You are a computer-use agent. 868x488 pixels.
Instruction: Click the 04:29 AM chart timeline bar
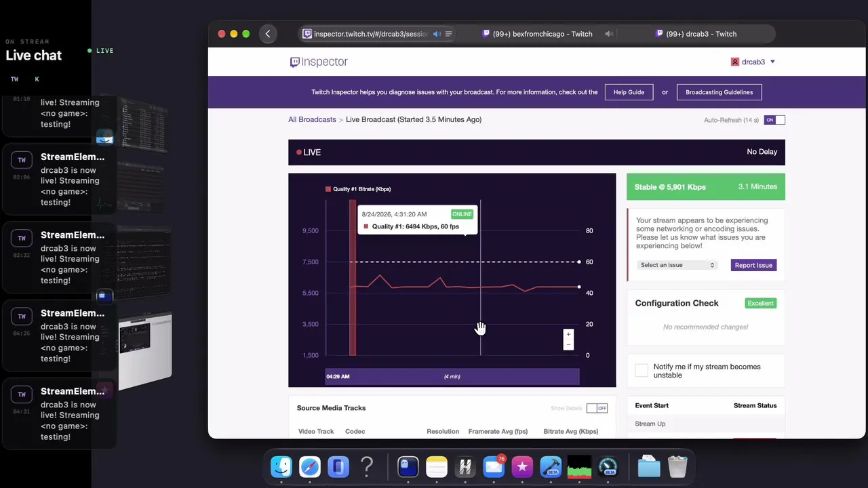coord(452,376)
